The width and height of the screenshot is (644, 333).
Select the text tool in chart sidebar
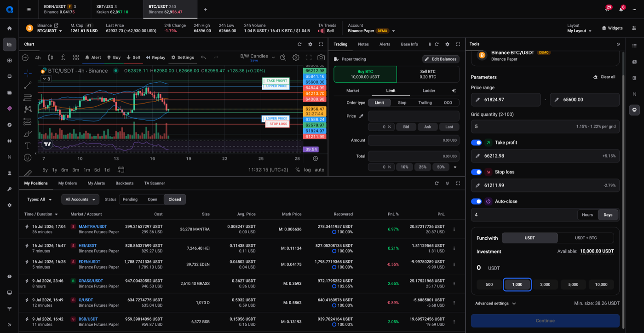pos(28,145)
